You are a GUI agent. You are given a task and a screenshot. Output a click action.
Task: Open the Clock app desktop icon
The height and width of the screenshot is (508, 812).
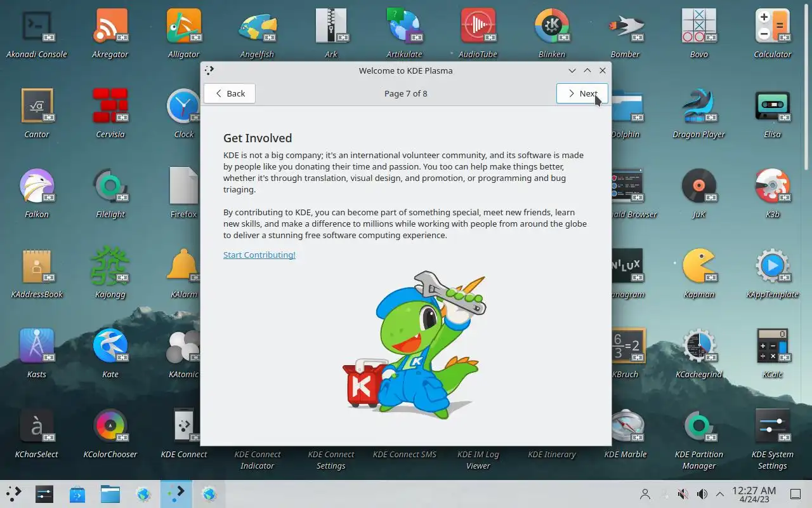(184, 107)
